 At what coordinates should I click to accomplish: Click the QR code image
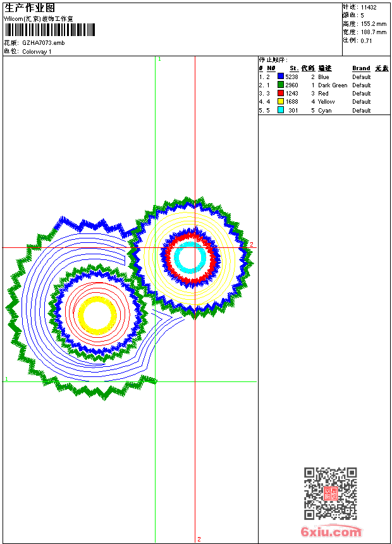330,494
